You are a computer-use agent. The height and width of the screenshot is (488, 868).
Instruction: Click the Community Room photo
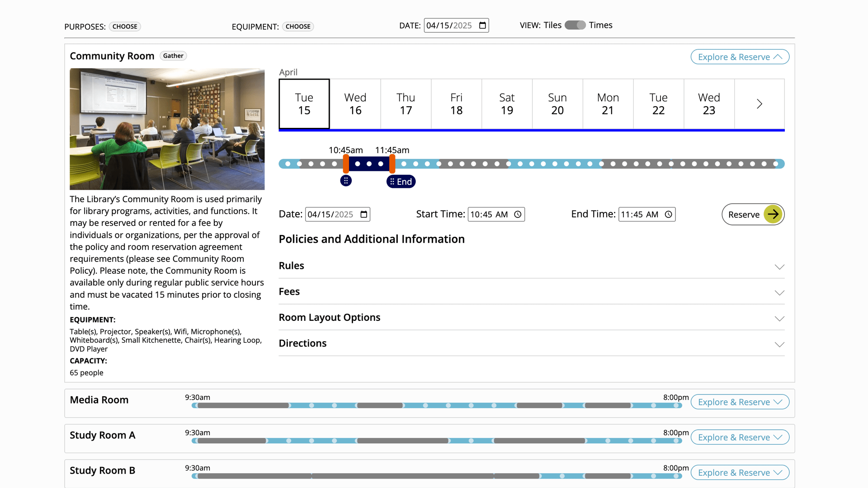(167, 129)
